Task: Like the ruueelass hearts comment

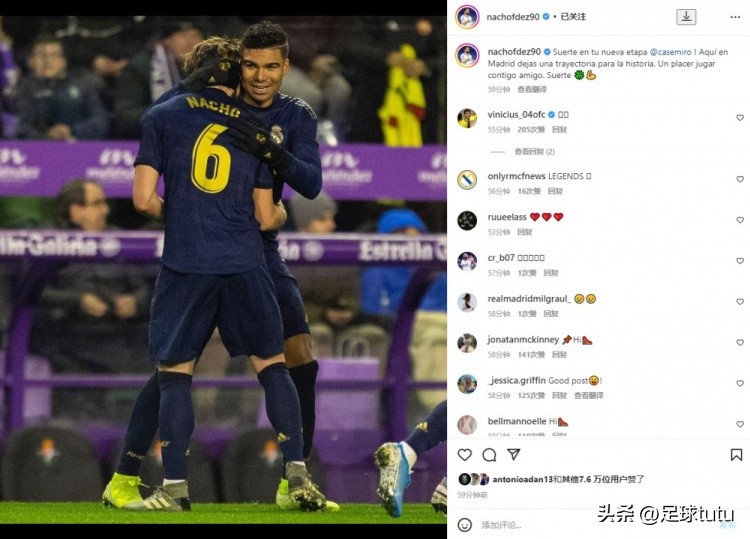Action: click(x=740, y=220)
